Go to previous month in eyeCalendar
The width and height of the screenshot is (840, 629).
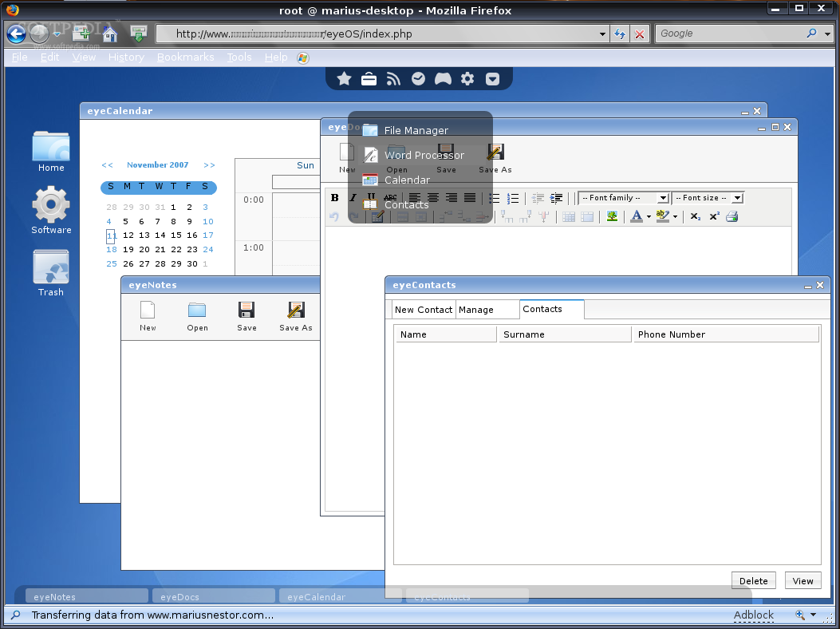[107, 165]
